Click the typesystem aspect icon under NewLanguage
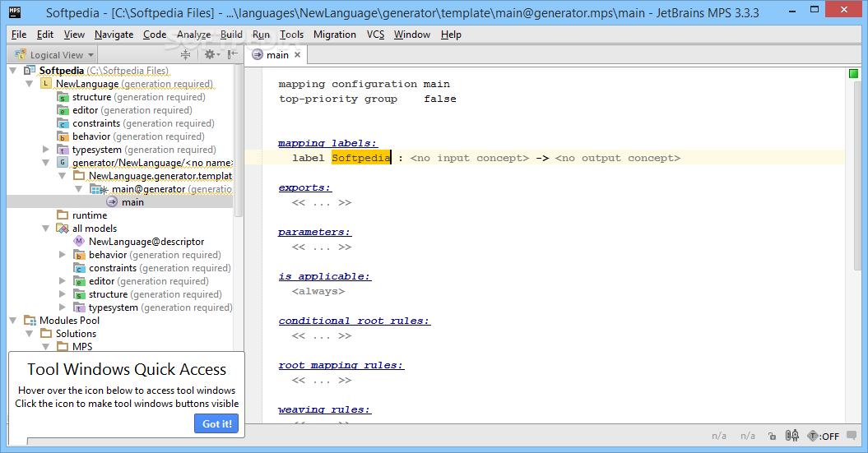868x453 pixels. coord(63,150)
